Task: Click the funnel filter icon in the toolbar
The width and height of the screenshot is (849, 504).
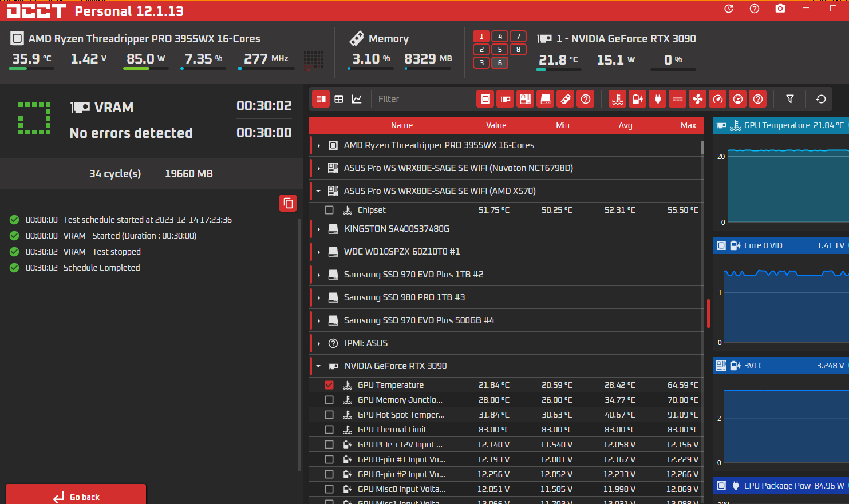Action: tap(789, 99)
